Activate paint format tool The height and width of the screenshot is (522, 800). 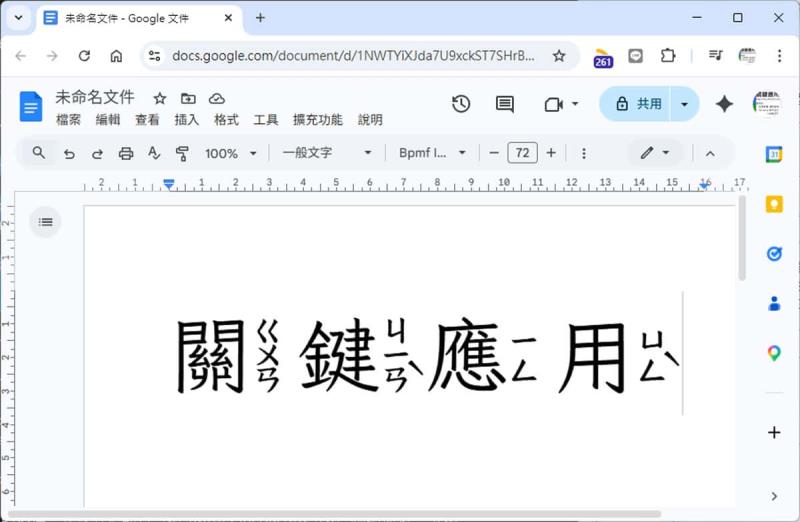[x=182, y=153]
